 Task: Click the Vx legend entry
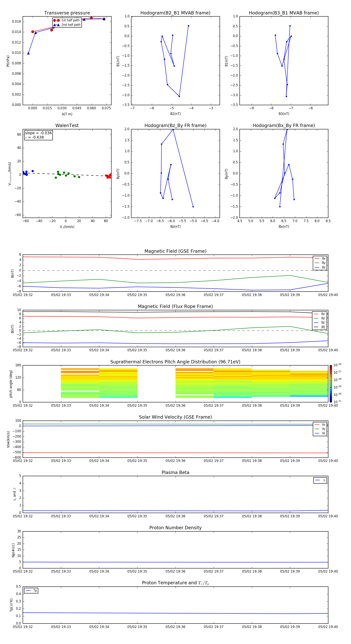[320, 424]
